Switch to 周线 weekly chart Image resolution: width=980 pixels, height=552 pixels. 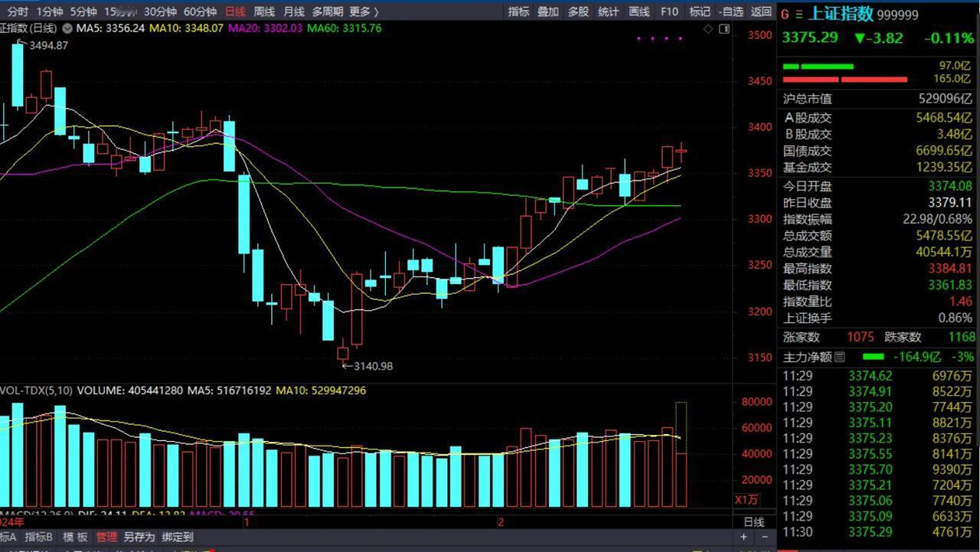pyautogui.click(x=264, y=11)
